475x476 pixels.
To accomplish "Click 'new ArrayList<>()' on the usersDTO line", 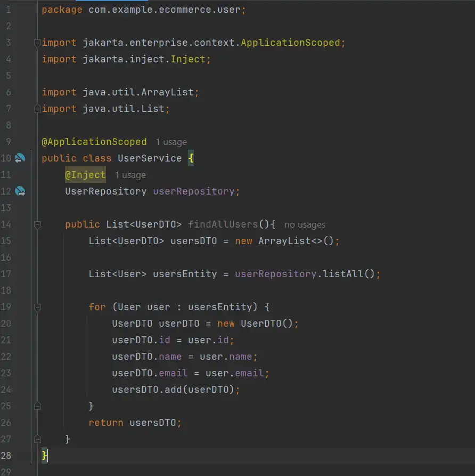I will point(284,241).
